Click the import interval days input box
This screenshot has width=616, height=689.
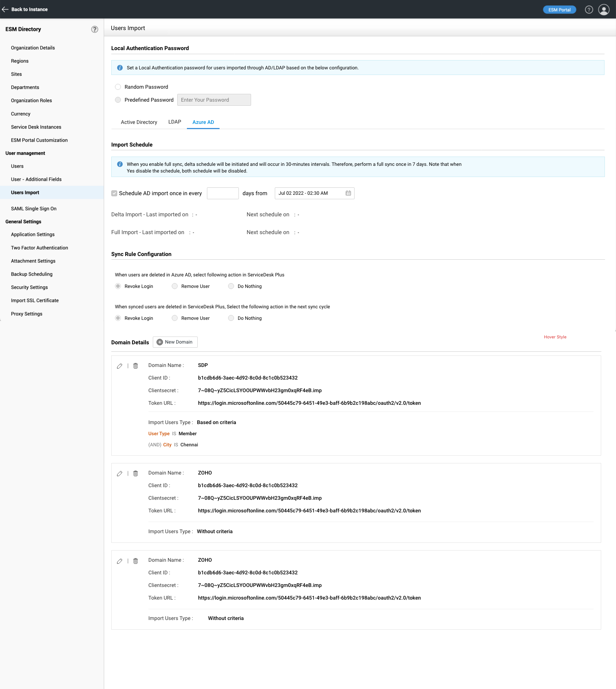click(x=223, y=193)
